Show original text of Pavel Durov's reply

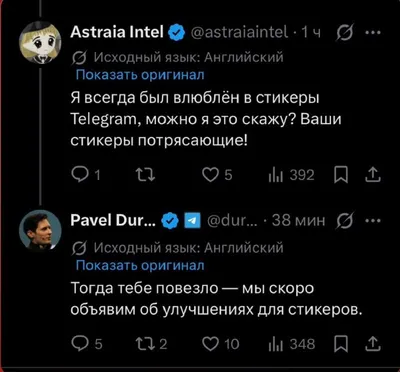[140, 265]
